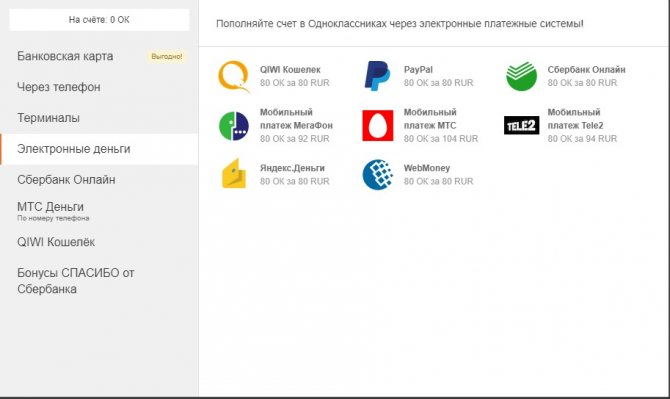The width and height of the screenshot is (670, 399).
Task: Click the На счёте: 0 ОК balance box
Action: [99, 20]
